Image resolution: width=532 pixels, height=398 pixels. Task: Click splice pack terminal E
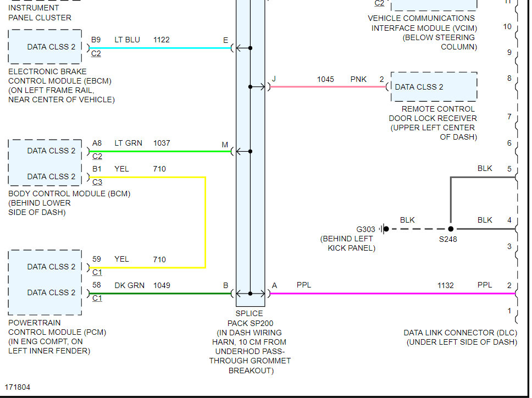226,40
